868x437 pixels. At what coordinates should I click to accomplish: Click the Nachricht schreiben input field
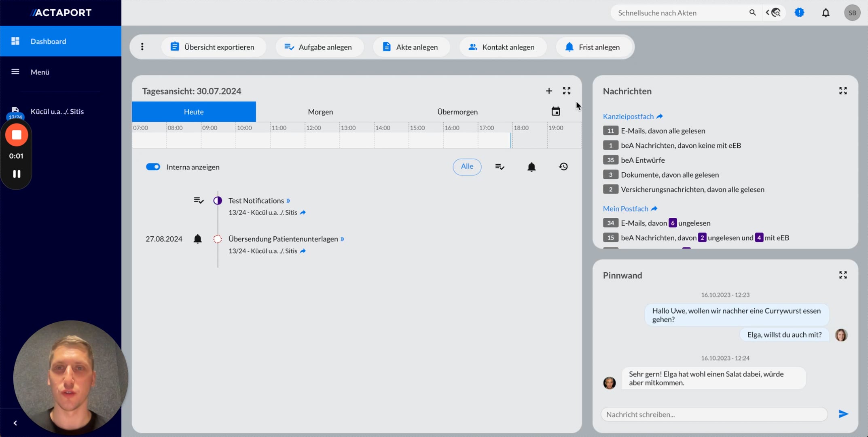click(713, 414)
